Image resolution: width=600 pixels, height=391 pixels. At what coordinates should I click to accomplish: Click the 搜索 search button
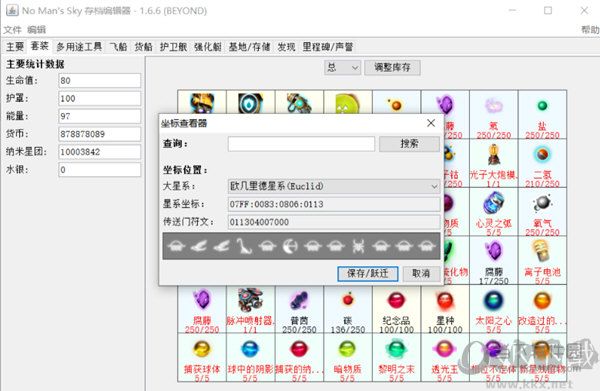(409, 144)
